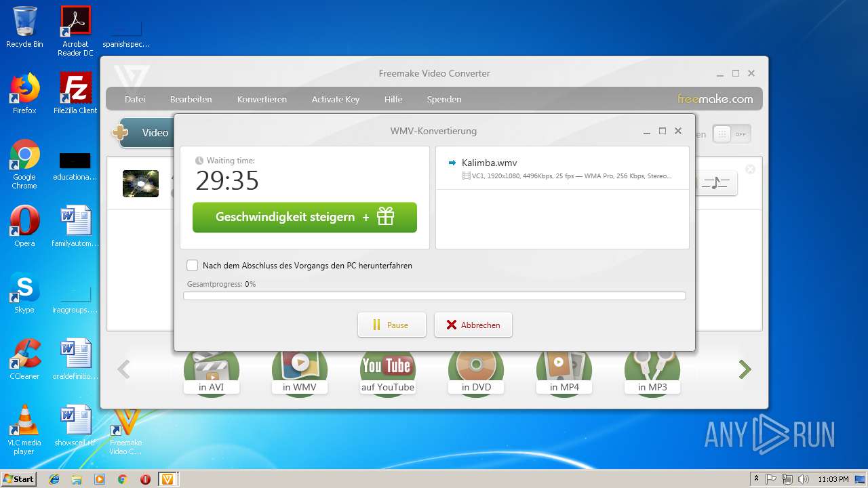Show hidden tray icons arrow
Image resolution: width=868 pixels, height=488 pixels.
tap(756, 479)
